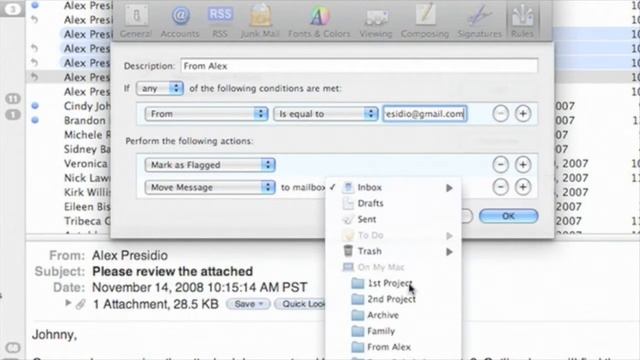The width and height of the screenshot is (640, 360).
Task: Open the any/all conditions dropdown
Action: (160, 88)
